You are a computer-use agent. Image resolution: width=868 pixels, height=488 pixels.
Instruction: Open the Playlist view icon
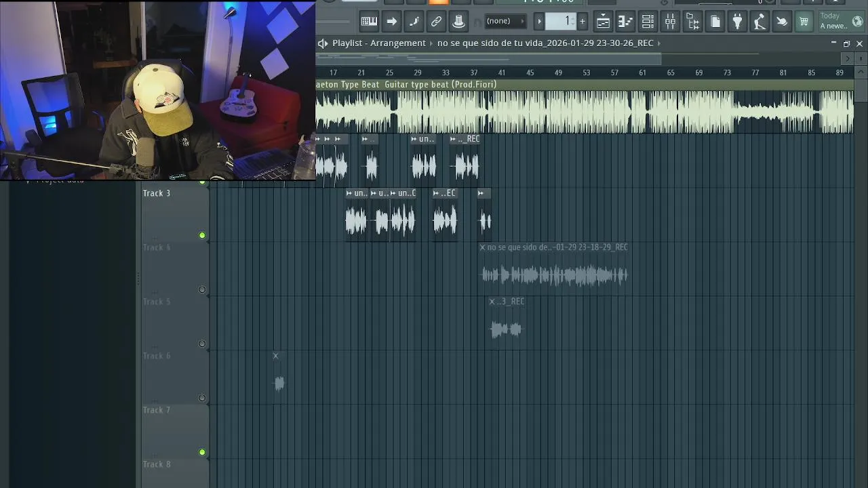603,22
